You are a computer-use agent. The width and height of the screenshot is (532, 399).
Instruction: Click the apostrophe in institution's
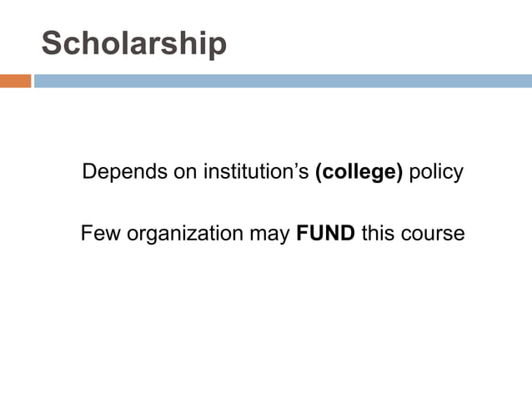[294, 166]
